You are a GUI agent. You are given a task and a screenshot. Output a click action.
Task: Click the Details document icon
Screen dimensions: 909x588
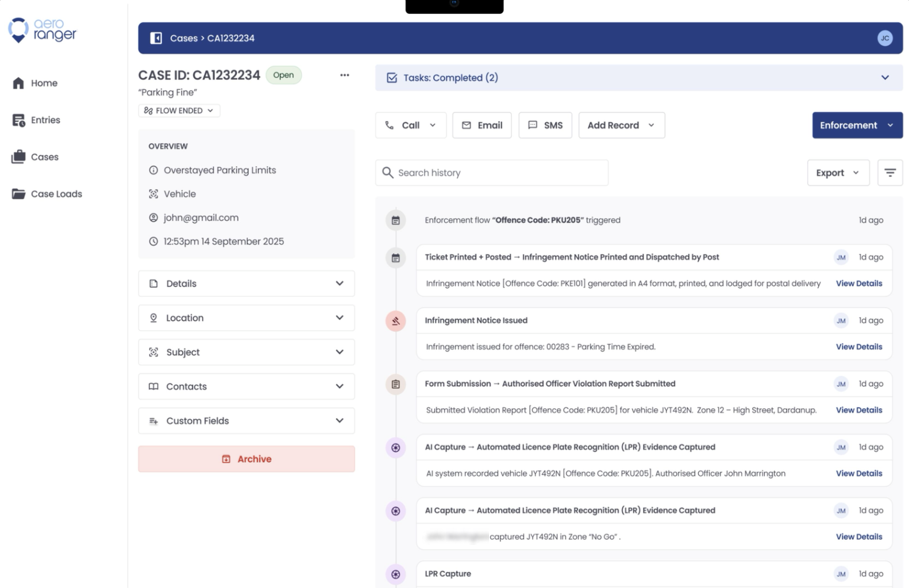(x=153, y=284)
